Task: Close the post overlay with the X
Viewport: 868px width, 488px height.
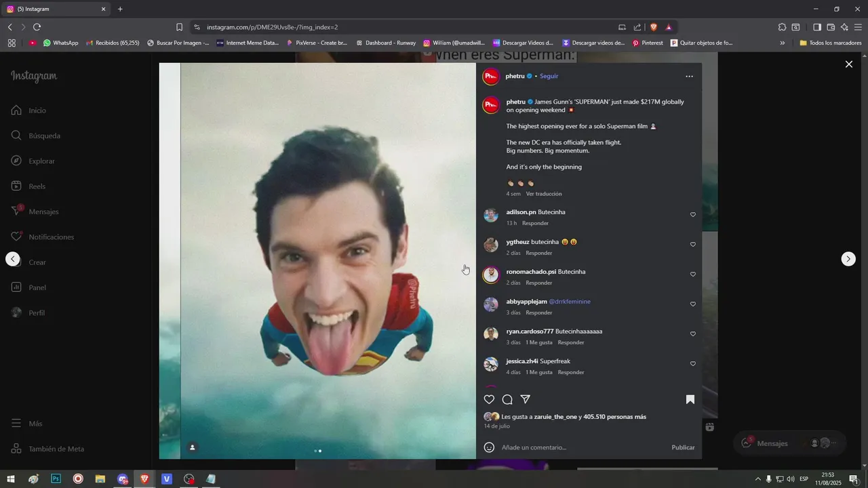Action: click(x=848, y=64)
